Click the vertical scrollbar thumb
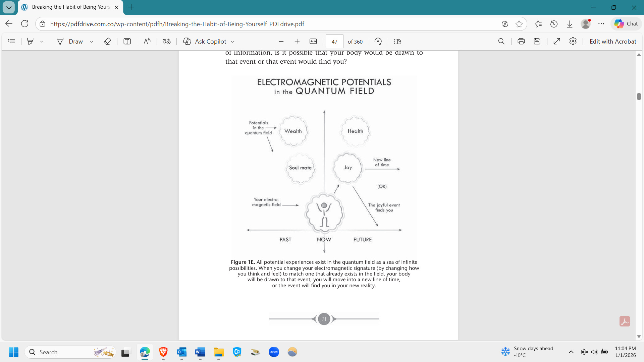The image size is (644, 362). 639,97
